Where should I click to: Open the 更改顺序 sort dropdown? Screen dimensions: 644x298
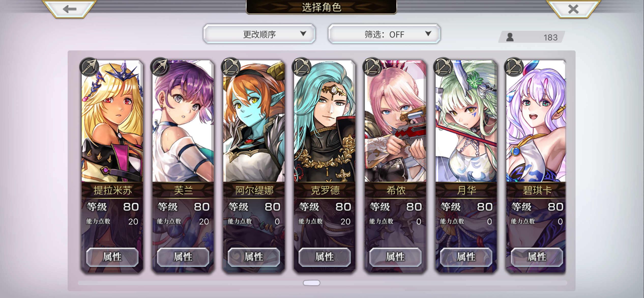[259, 34]
